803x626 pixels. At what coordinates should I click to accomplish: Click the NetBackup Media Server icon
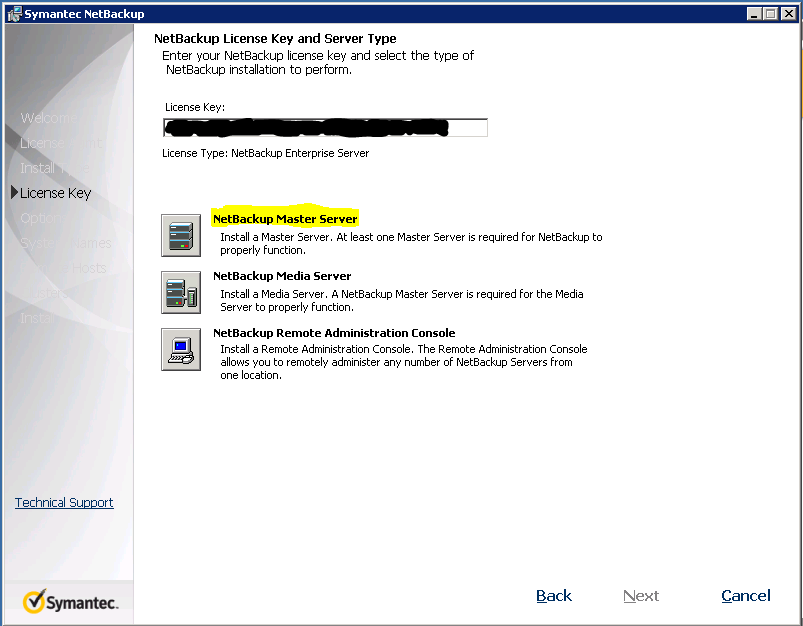[x=181, y=293]
